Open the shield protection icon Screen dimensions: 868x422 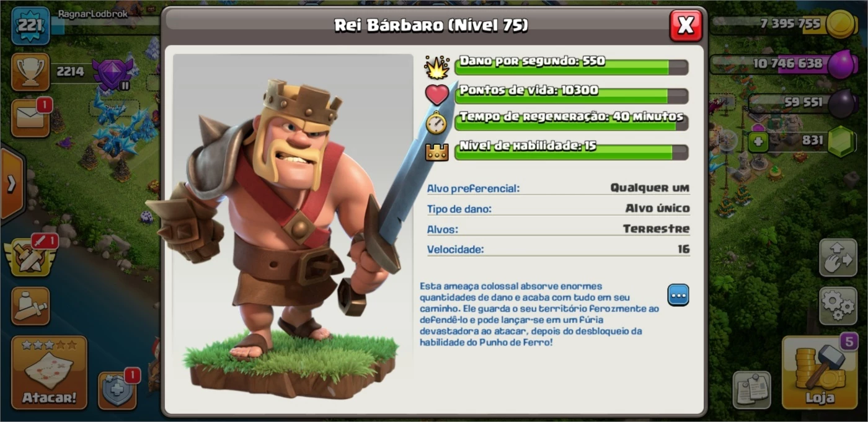point(117,390)
